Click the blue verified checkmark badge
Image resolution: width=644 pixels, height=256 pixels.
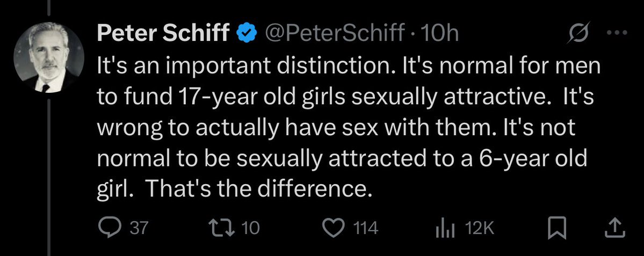point(247,34)
